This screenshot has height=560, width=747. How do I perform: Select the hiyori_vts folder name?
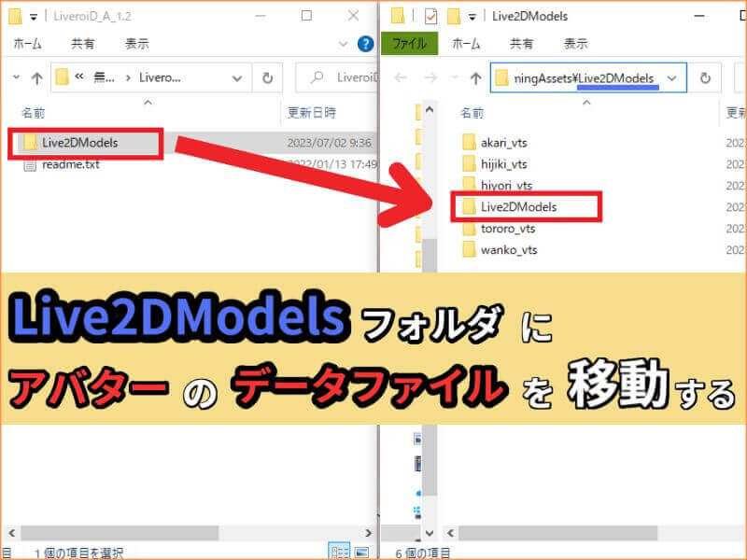506,185
